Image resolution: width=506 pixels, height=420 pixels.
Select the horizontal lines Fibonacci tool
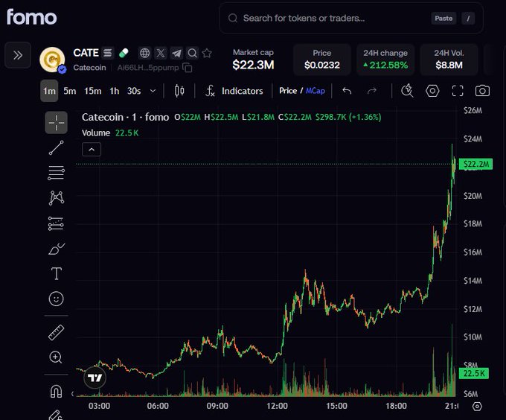point(56,173)
